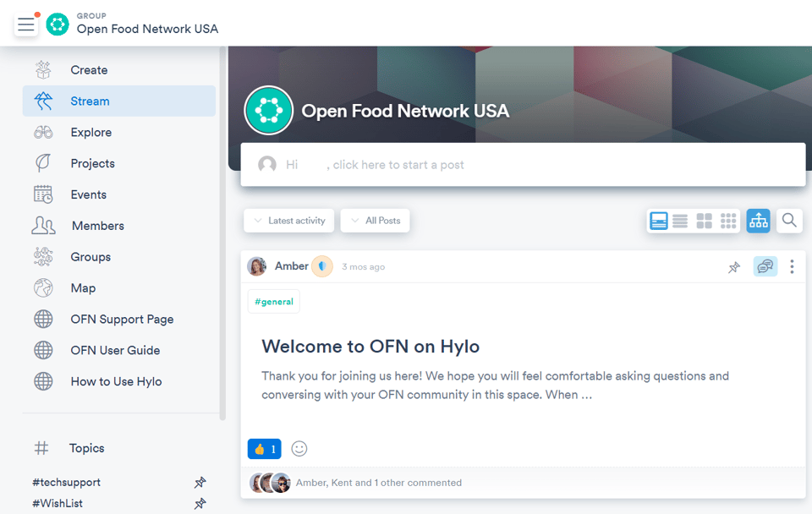Toggle the thumbs up reaction
Viewport: 812px width, 514px height.
pos(264,449)
